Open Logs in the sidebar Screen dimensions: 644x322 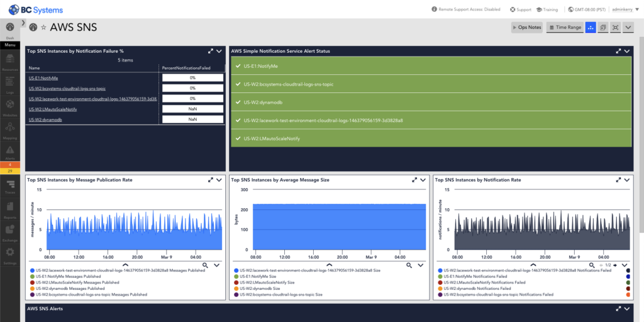tap(10, 85)
